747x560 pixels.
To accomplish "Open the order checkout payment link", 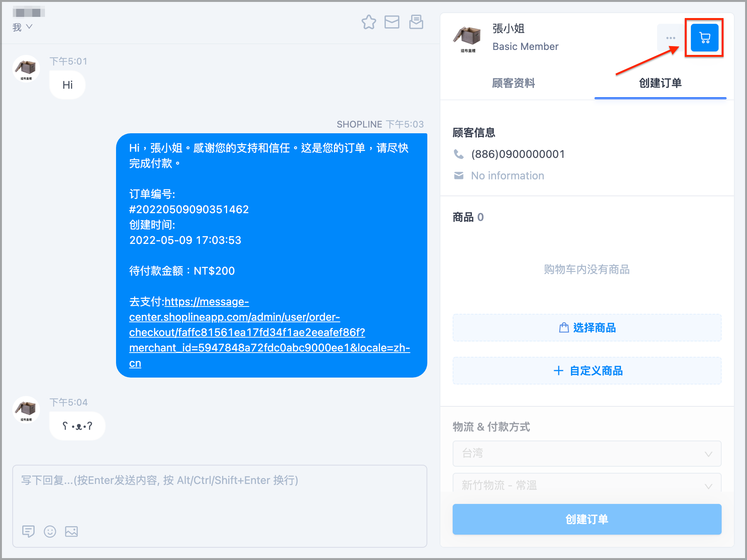I will click(269, 332).
